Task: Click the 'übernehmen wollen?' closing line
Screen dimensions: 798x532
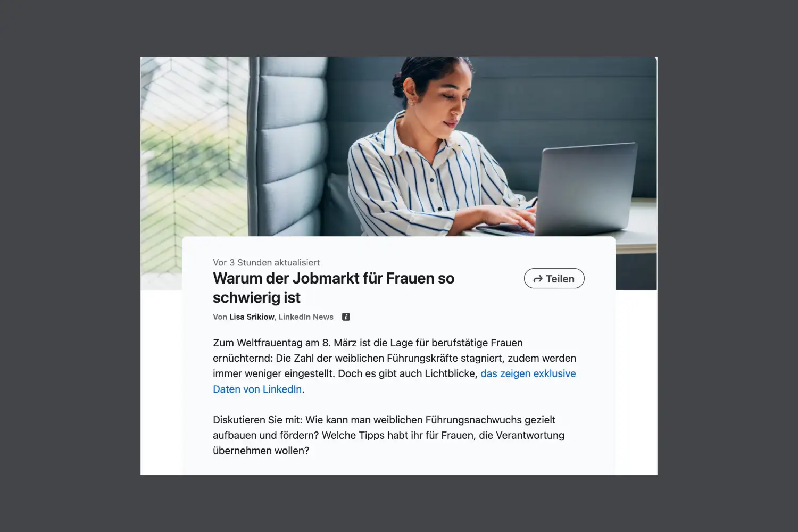Action: point(261,451)
